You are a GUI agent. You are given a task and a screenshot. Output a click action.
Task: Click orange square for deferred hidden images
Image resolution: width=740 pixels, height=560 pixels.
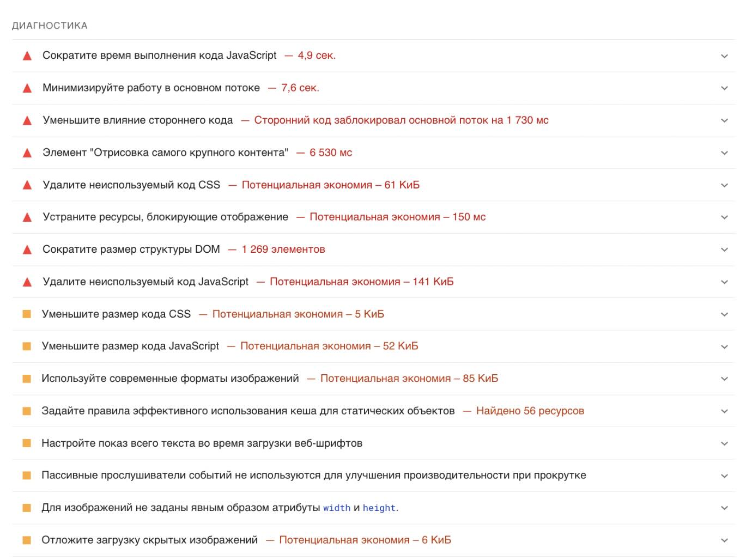27,540
